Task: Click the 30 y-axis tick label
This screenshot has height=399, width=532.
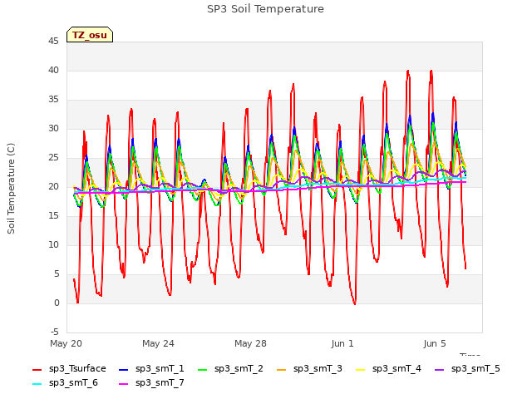Action: point(53,129)
